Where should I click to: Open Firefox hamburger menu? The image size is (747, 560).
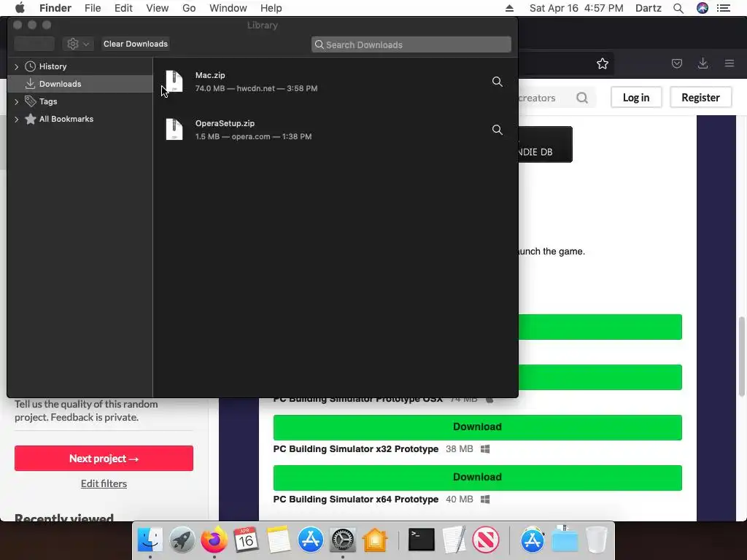[x=729, y=63]
